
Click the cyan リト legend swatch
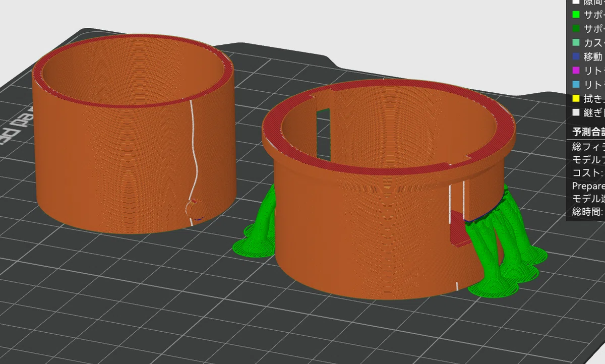576,85
